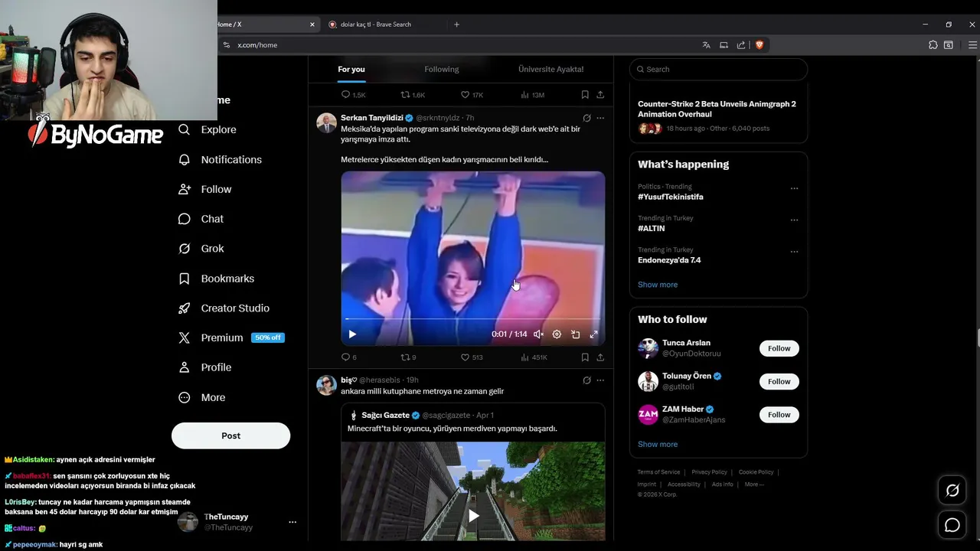Open Grok icon on biş's post

coord(586,380)
